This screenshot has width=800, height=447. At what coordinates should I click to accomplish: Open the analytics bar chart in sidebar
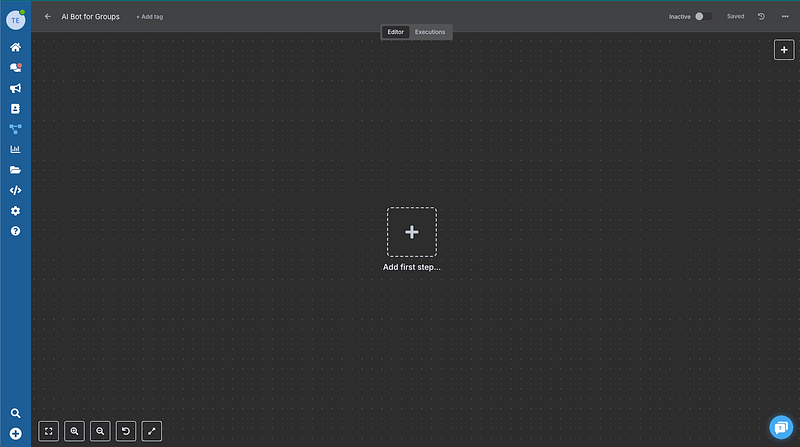(15, 149)
